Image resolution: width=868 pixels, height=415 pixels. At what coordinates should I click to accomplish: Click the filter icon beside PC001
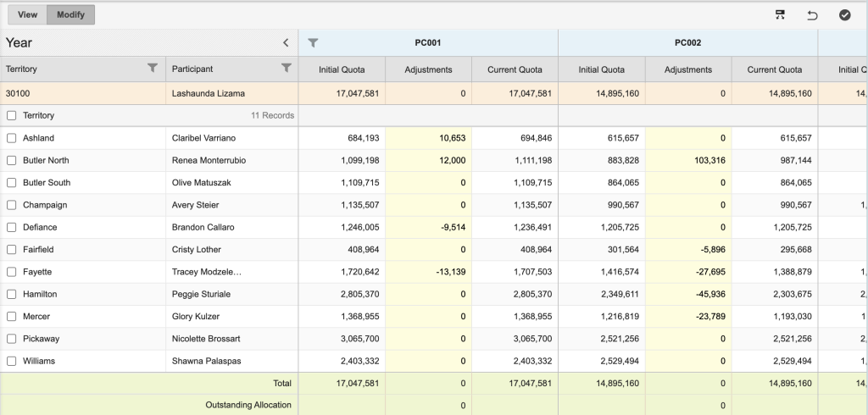313,42
